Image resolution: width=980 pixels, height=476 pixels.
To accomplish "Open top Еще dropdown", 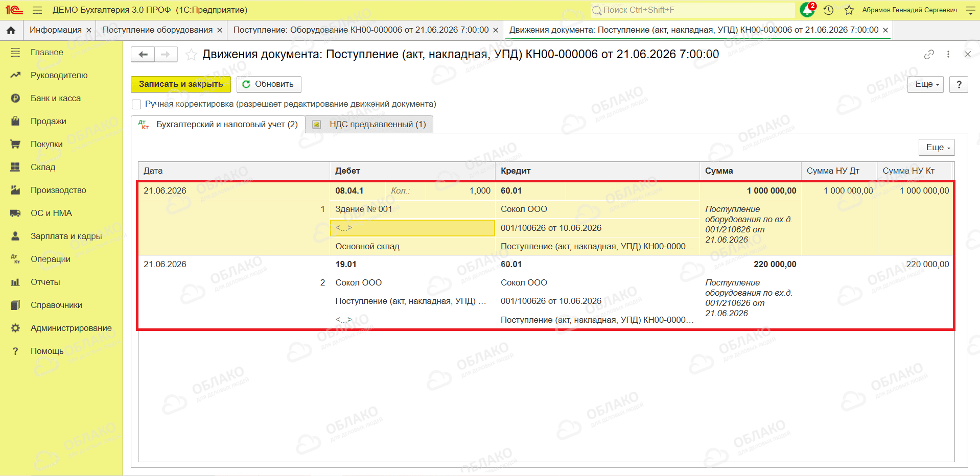I will (925, 84).
